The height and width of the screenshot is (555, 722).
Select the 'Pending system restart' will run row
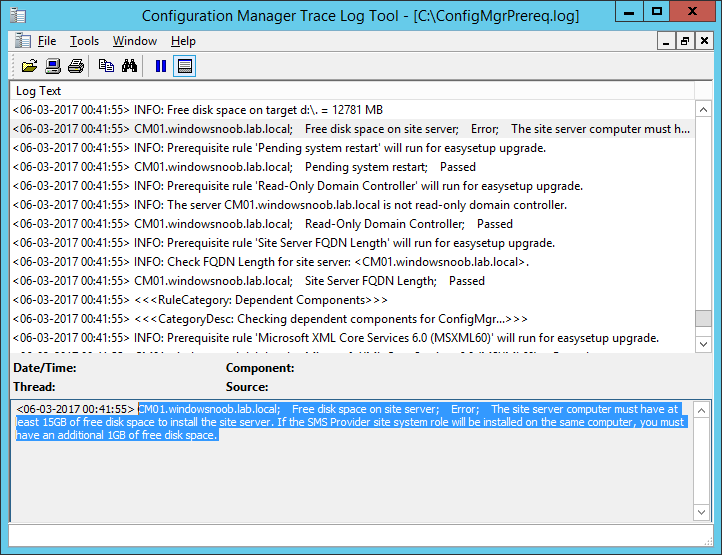(352, 148)
